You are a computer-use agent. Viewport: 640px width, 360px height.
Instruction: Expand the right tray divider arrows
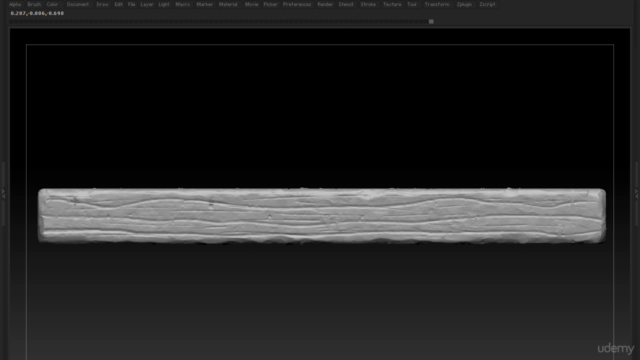point(636,193)
